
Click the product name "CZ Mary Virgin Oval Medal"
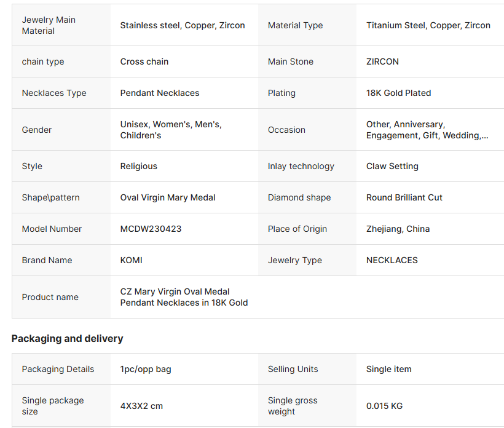coord(175,292)
